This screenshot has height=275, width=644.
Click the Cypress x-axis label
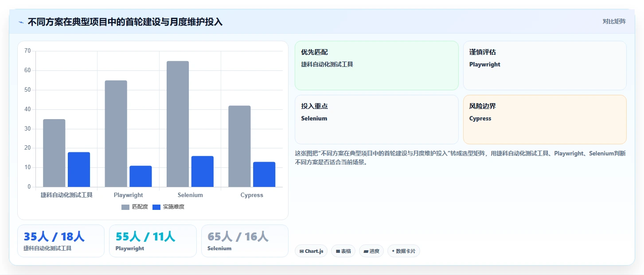tap(252, 195)
